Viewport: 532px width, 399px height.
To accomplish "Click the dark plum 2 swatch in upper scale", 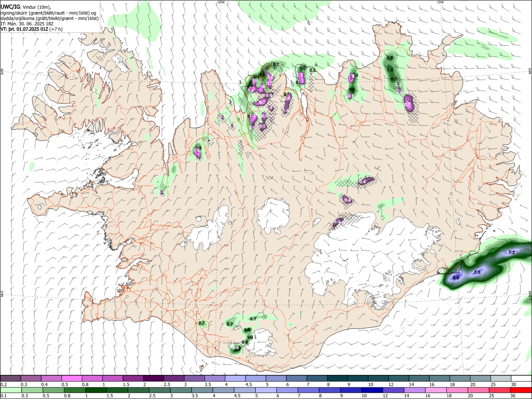I will tap(153, 378).
